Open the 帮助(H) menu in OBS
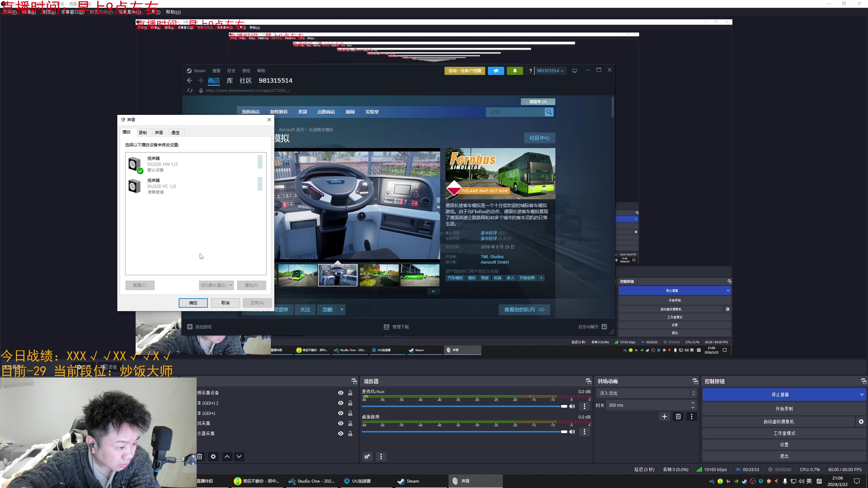The width and height of the screenshot is (868, 488). [x=173, y=12]
